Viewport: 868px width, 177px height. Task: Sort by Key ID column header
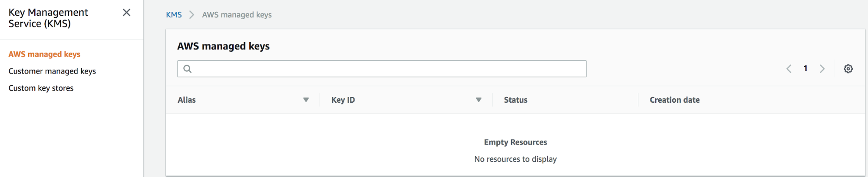coord(343,100)
